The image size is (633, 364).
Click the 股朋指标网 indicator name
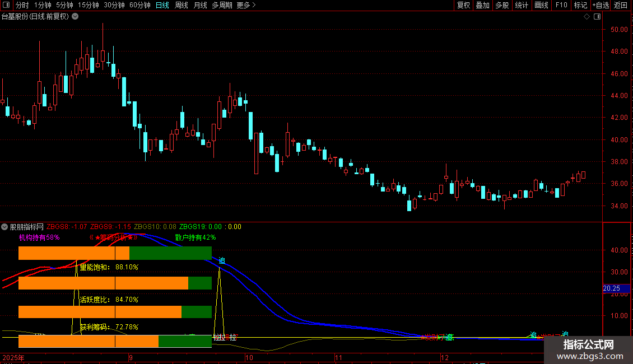point(27,227)
